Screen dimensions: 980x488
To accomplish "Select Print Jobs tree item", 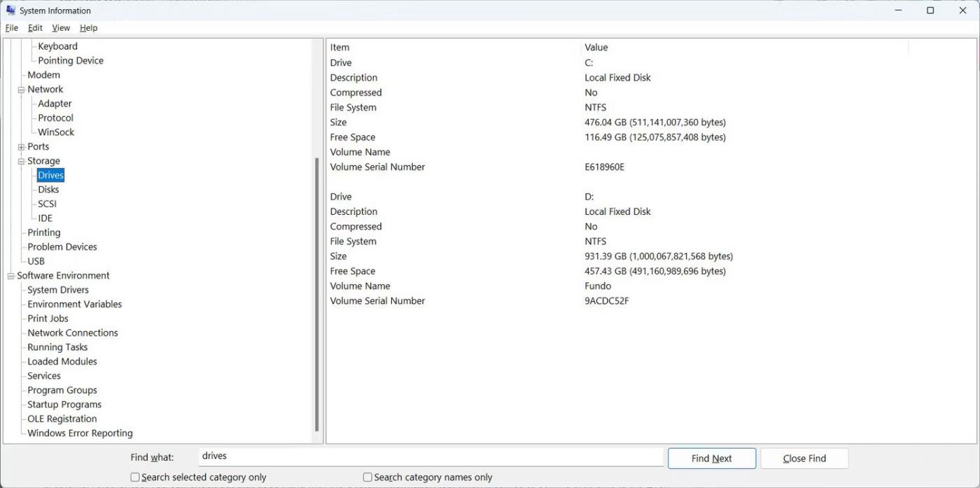I will click(x=48, y=319).
